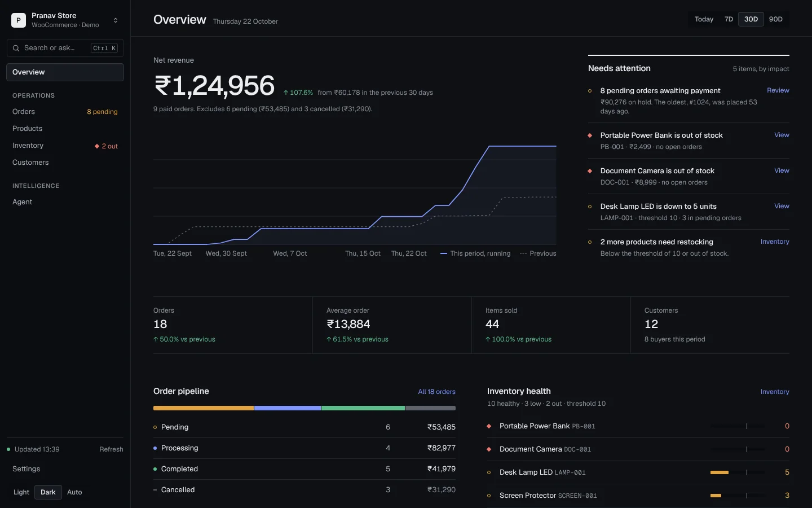Select the Today time range

click(x=704, y=19)
